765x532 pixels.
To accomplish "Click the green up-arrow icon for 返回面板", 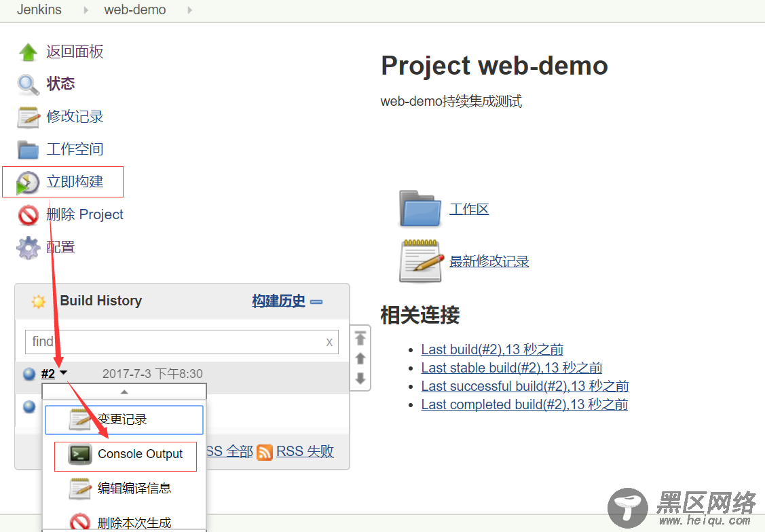I will click(x=29, y=52).
